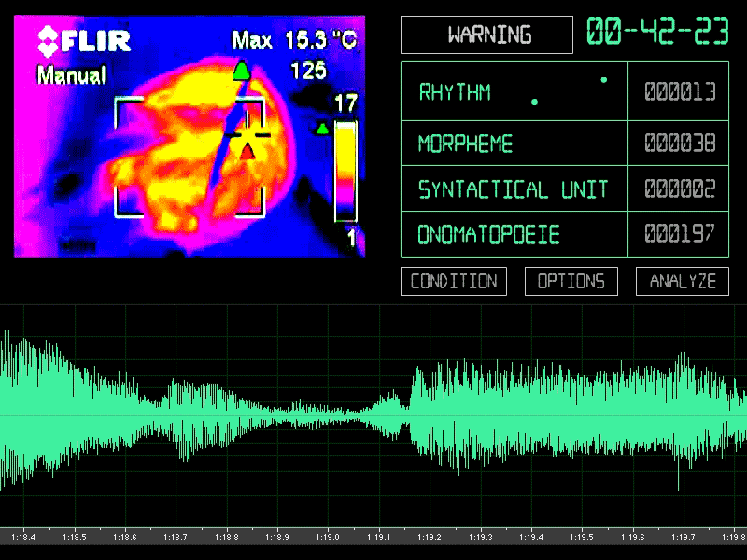The image size is (747, 560).
Task: Select the SYNTACTICAL UNIT row
Action: click(513, 189)
